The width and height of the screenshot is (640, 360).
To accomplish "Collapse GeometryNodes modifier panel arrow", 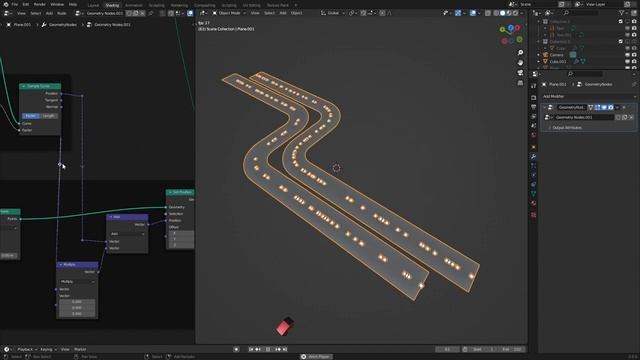I will coord(544,107).
